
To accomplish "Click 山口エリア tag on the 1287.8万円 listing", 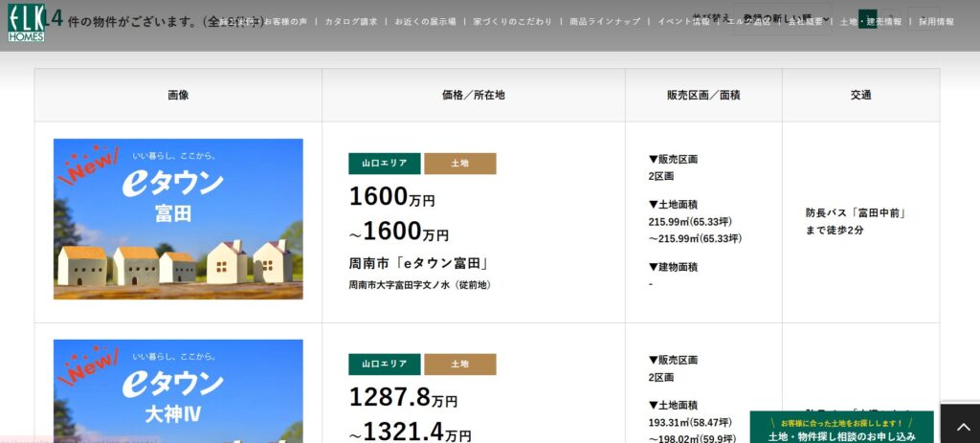I will (x=384, y=365).
